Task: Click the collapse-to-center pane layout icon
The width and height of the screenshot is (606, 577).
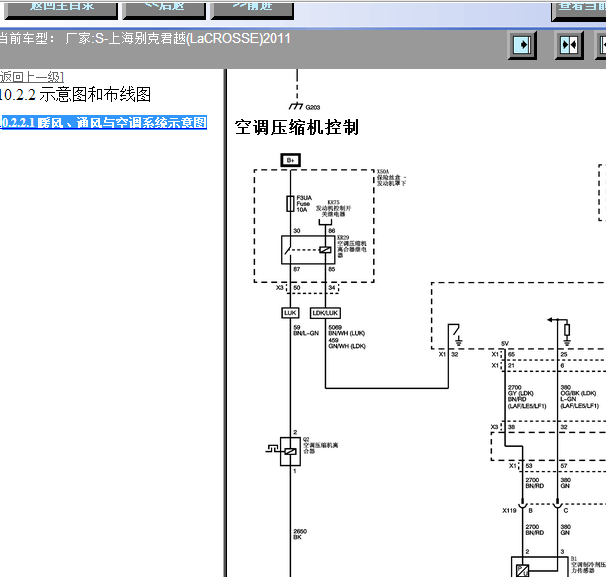Action: click(x=569, y=45)
